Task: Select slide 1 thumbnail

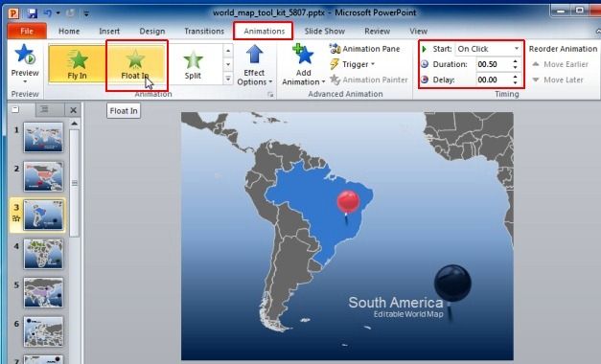Action: coord(44,137)
